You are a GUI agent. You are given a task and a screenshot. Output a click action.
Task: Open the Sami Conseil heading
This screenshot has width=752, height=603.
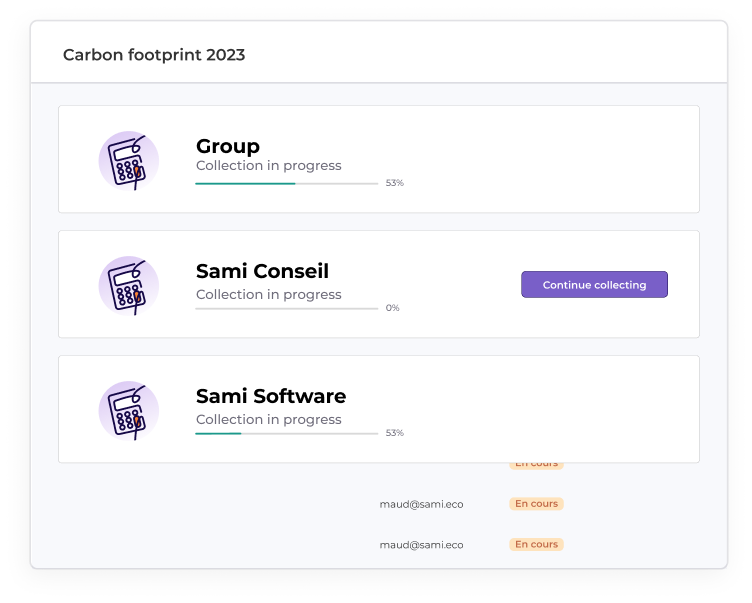(262, 271)
